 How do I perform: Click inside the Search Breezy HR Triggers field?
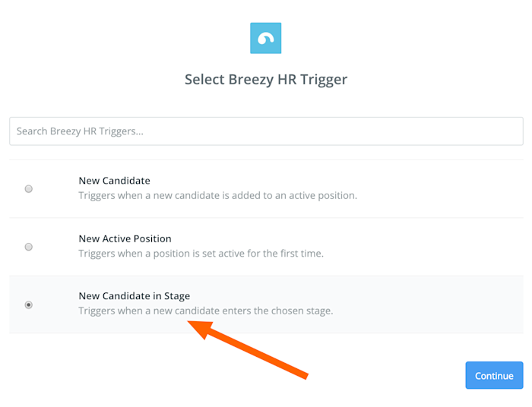pos(266,131)
